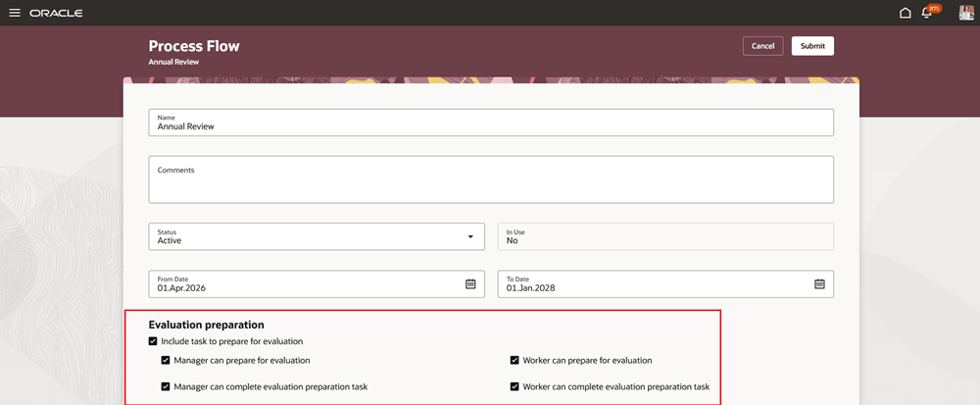Expand the Status dropdown arrow

tap(470, 237)
